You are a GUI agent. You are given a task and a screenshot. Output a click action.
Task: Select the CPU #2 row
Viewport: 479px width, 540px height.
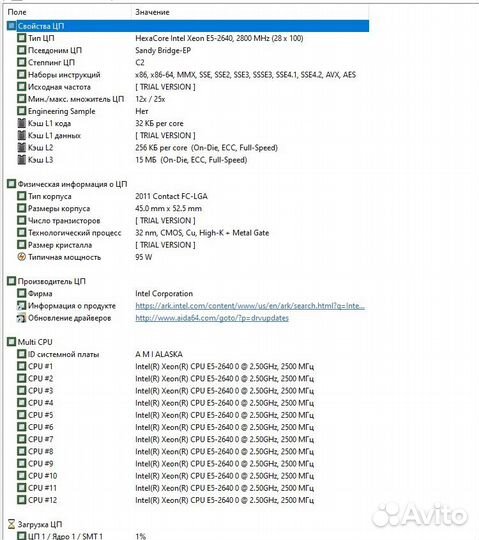pyautogui.click(x=166, y=378)
